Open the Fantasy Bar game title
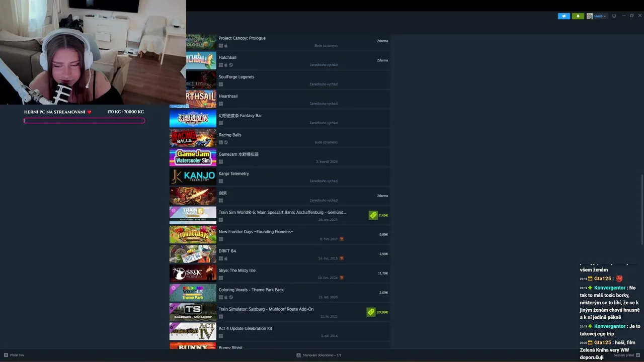Viewport: 644px width, 362px height. (x=240, y=116)
